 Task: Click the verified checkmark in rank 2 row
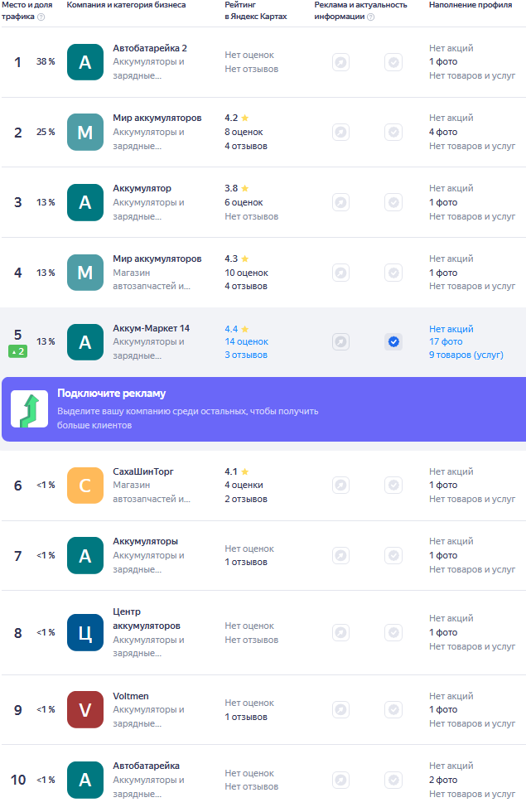[393, 132]
